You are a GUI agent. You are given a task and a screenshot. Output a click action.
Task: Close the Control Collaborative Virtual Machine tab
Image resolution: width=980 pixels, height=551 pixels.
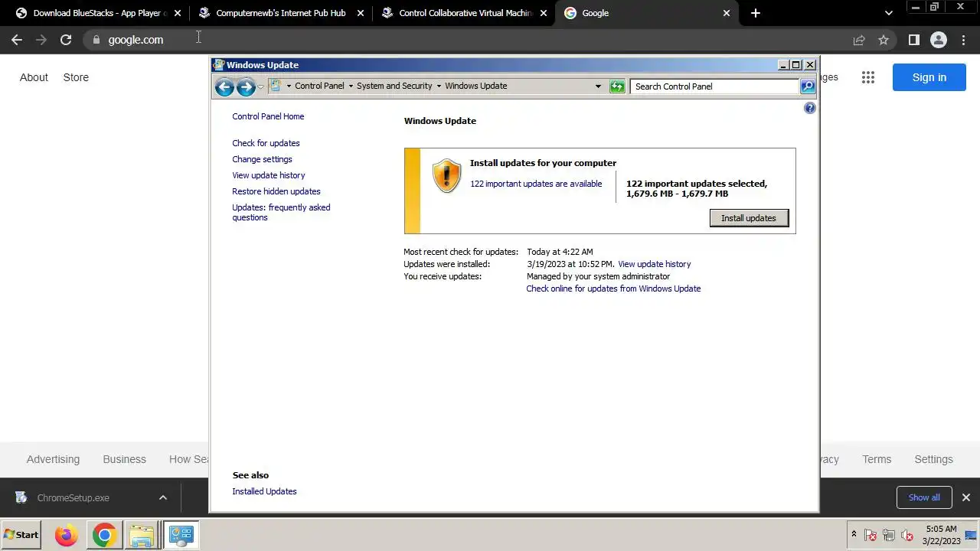544,13
